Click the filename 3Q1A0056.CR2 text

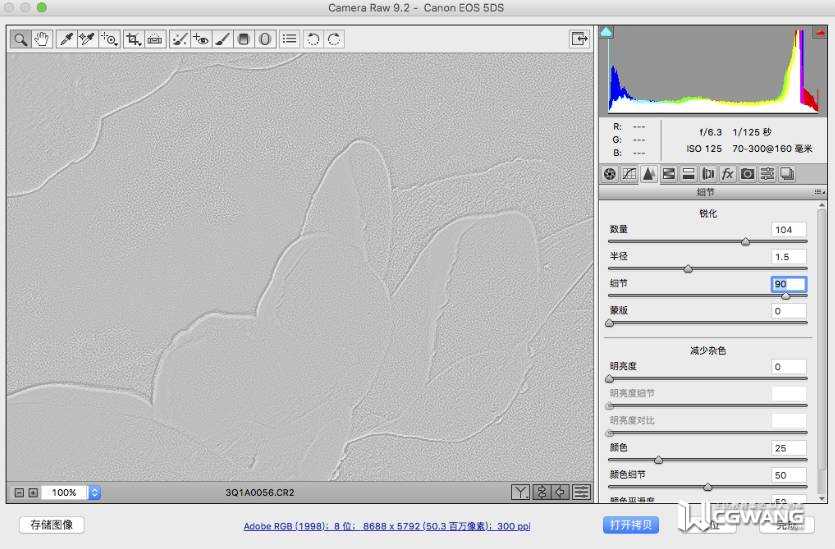tap(259, 493)
